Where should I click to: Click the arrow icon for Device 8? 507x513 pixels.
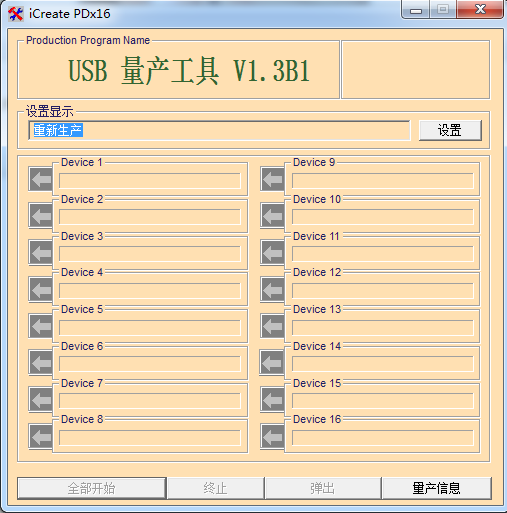click(x=41, y=437)
